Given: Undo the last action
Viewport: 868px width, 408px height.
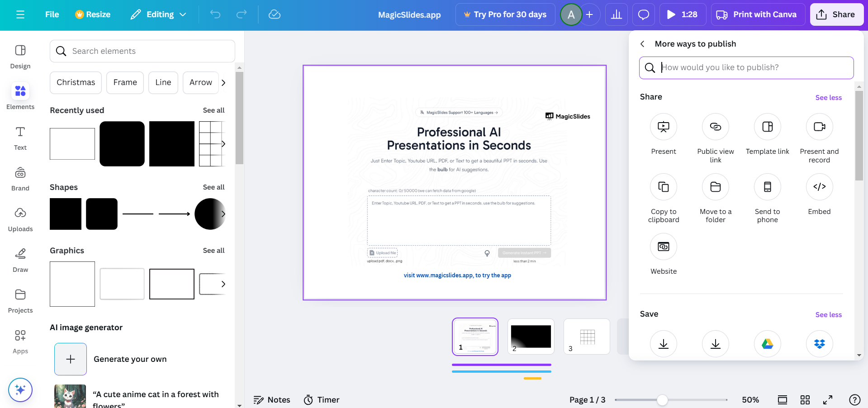Looking at the screenshot, I should pyautogui.click(x=215, y=14).
